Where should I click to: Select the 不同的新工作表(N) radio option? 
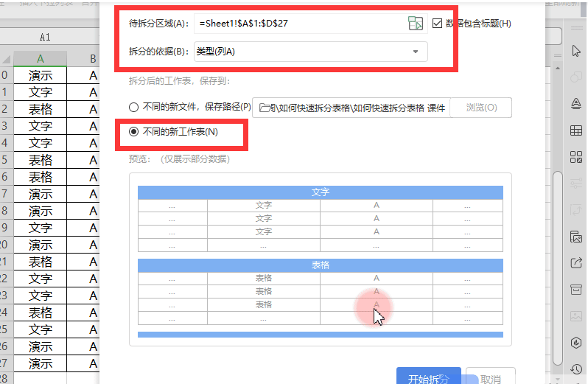pos(133,132)
